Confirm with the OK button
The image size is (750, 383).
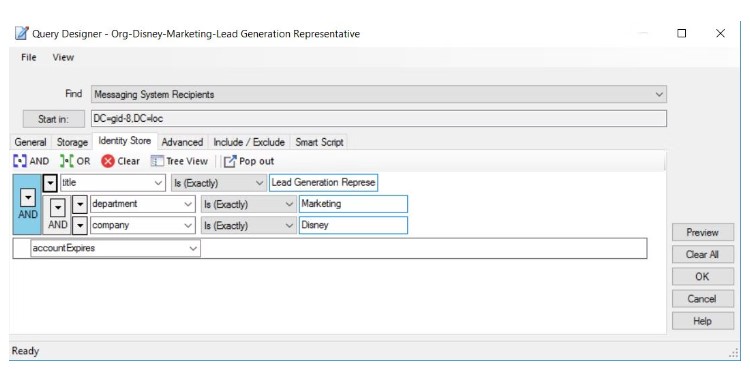pos(703,276)
